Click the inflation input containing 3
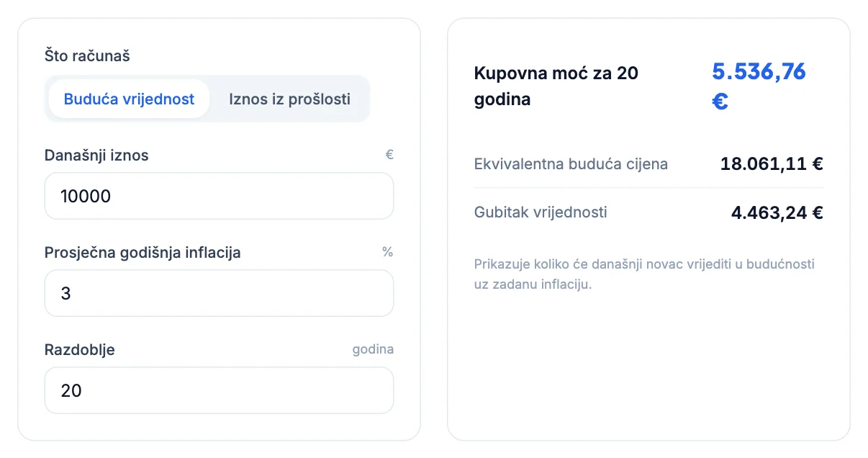This screenshot has width=868, height=458. point(219,293)
